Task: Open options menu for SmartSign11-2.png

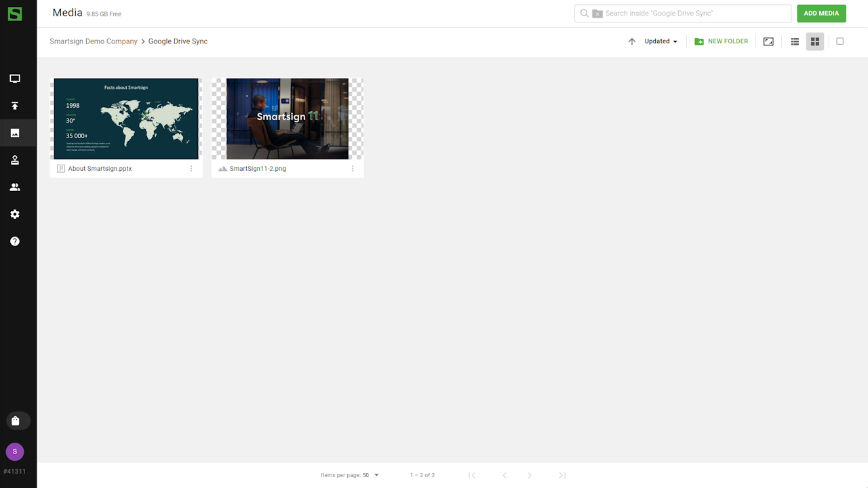Action: pyautogui.click(x=353, y=169)
